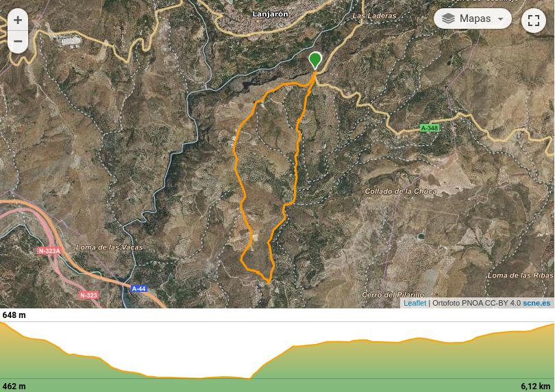Image resolution: width=555 pixels, height=392 pixels.
Task: Click the layers stack icon in Mapas
Action: tap(448, 19)
